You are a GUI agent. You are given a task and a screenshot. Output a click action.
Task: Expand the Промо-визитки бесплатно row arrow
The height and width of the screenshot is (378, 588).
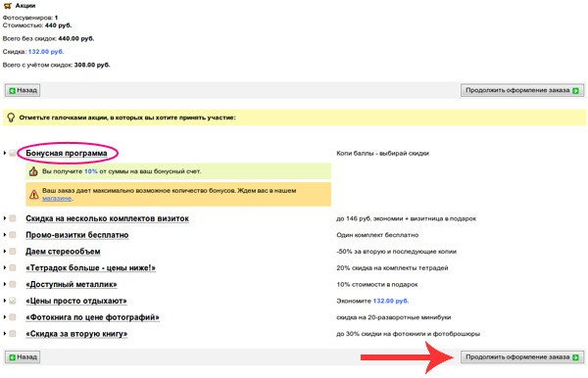pyautogui.click(x=5, y=235)
